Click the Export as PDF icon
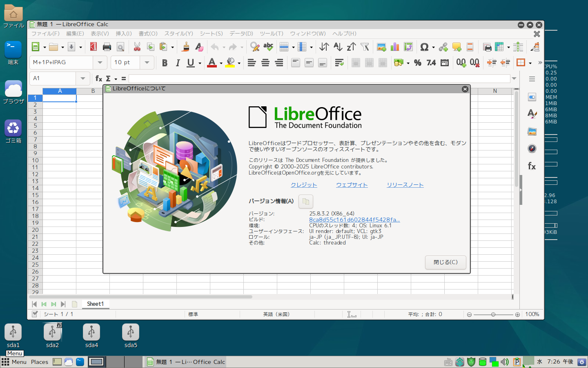Viewport: 588px width, 368px height. pos(94,47)
